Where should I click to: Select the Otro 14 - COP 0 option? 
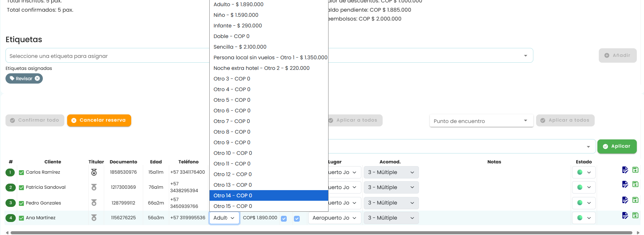[269, 196]
